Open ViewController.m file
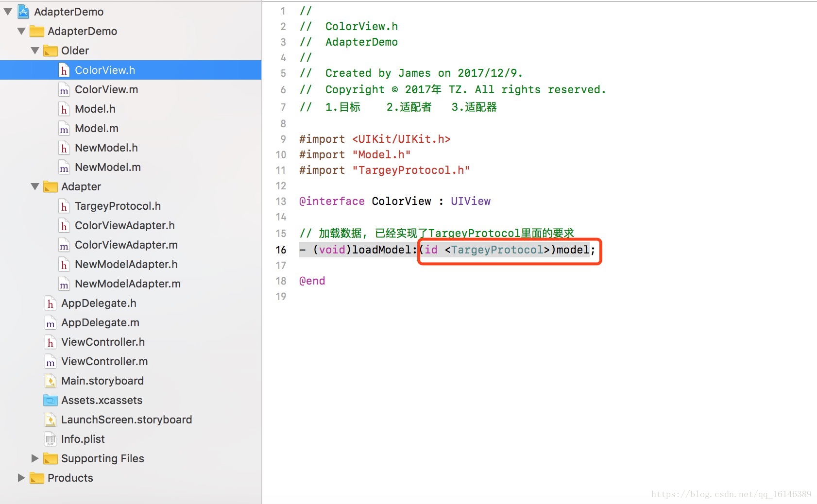This screenshot has width=817, height=504. (104, 361)
